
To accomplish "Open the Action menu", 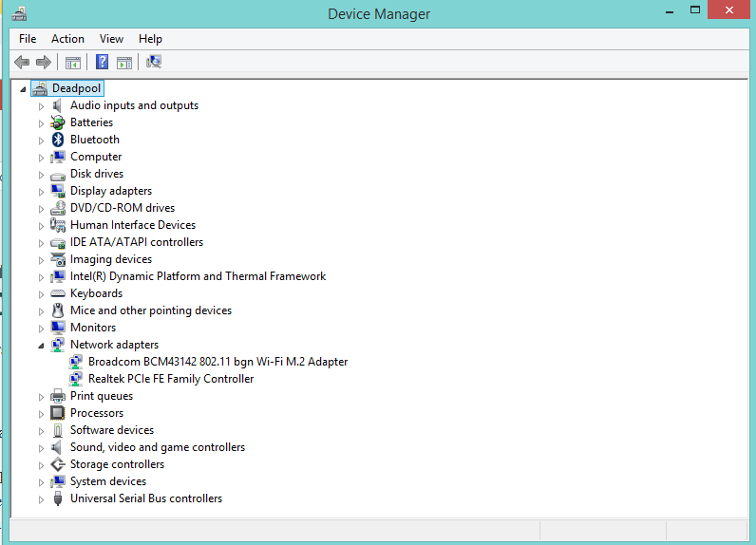I will pyautogui.click(x=68, y=39).
